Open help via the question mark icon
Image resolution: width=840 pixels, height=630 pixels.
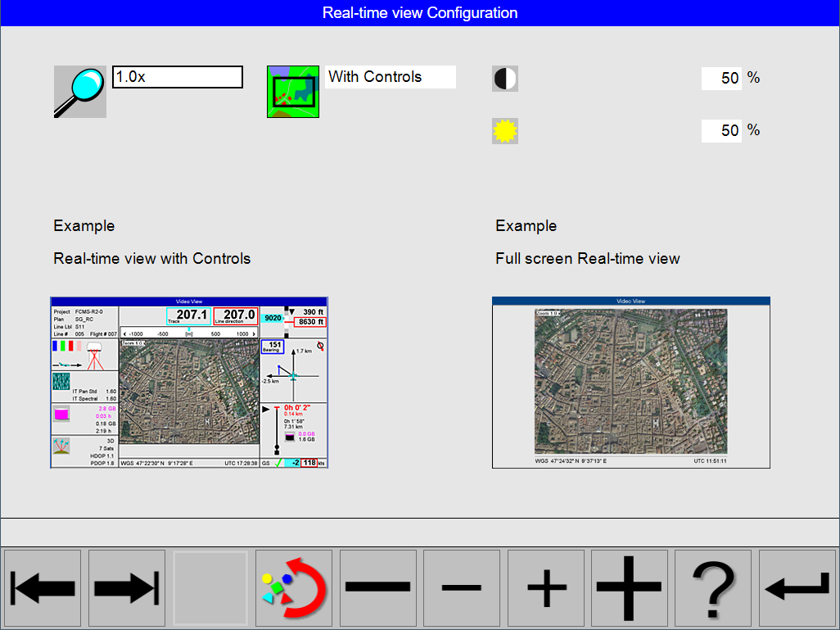coord(713,587)
